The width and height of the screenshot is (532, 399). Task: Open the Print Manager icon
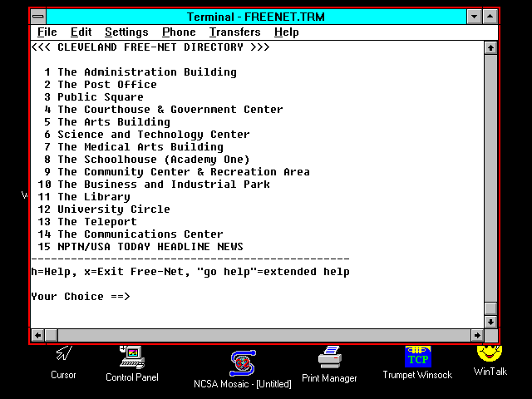[329, 358]
